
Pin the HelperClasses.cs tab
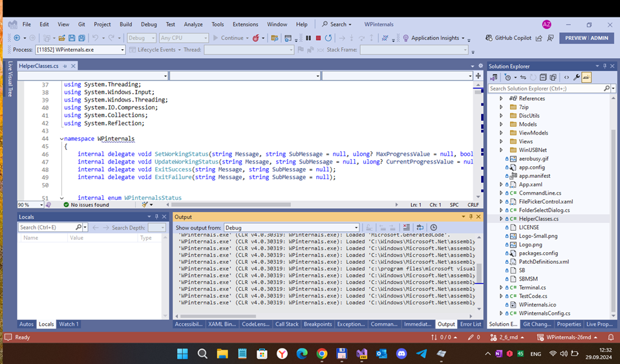(x=65, y=66)
